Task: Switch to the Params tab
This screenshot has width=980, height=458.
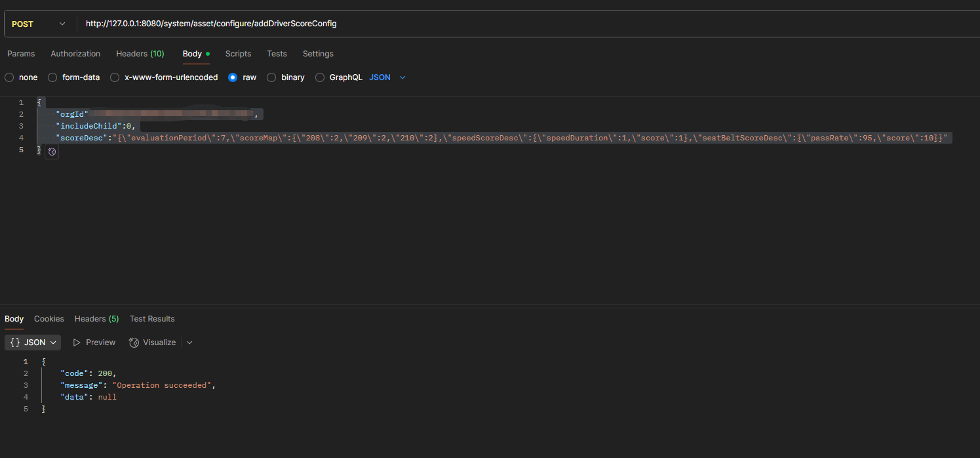Action: pyautogui.click(x=21, y=54)
